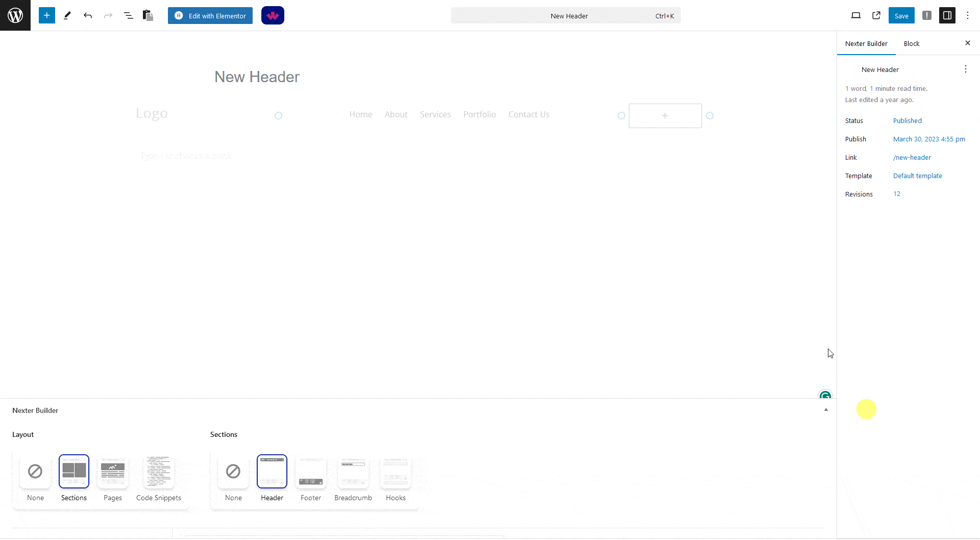Collapse the Nexter Builder bottom panel
980x540 pixels.
tap(826, 410)
